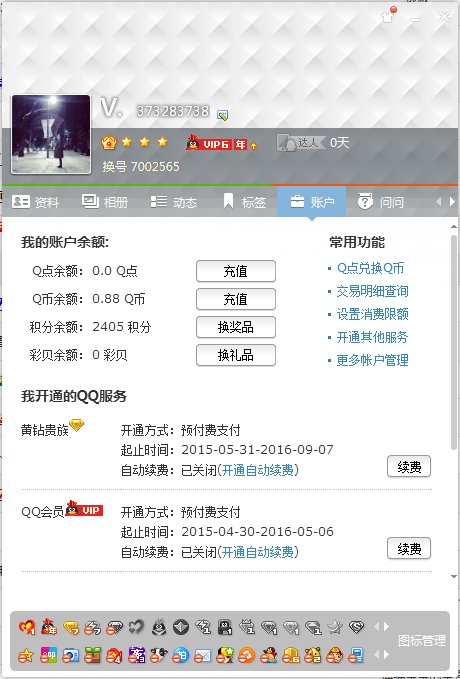
Task: Click the grey black box penguin icon
Action: click(x=226, y=627)
